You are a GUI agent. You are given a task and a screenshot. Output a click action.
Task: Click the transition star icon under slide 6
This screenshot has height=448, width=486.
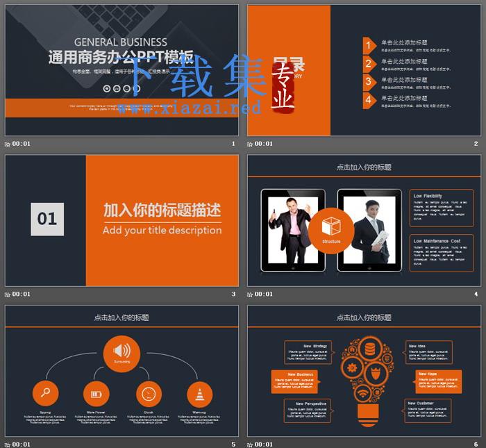point(250,445)
